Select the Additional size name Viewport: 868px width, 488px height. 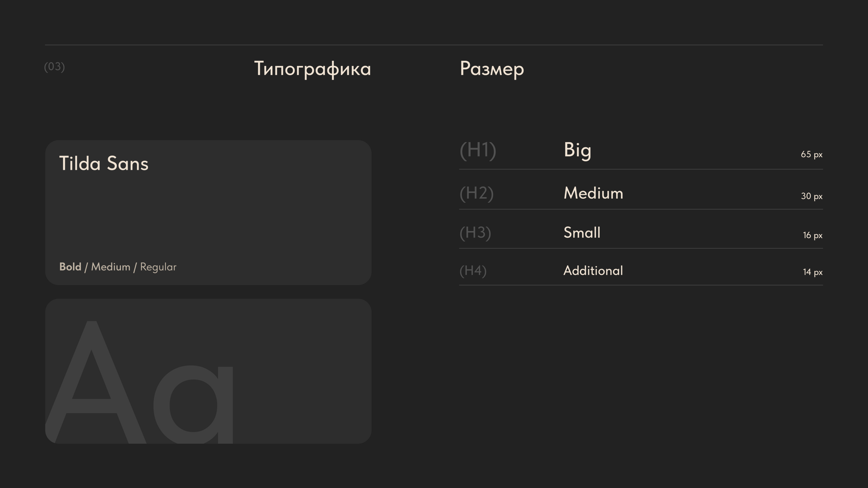click(593, 271)
